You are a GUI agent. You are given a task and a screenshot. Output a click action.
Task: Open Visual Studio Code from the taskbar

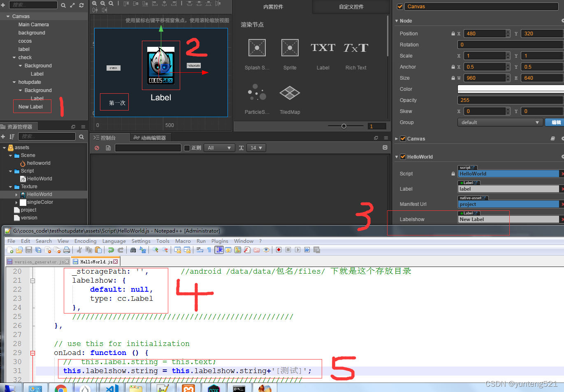point(111,388)
